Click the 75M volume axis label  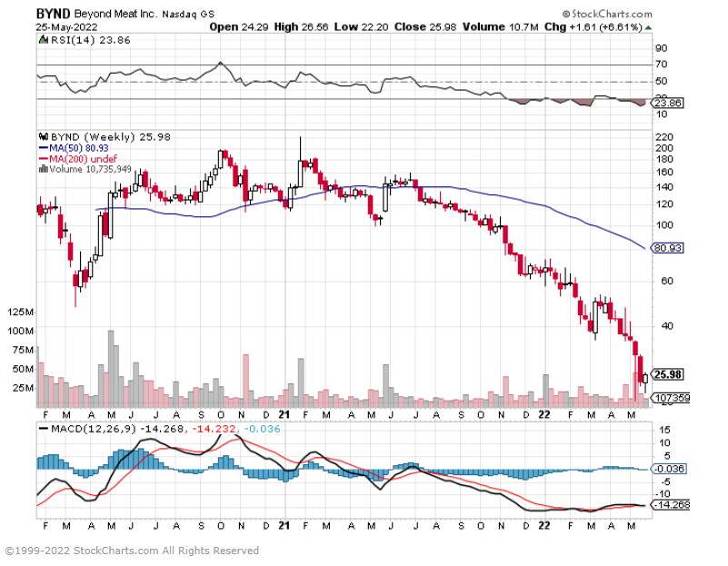tap(24, 351)
